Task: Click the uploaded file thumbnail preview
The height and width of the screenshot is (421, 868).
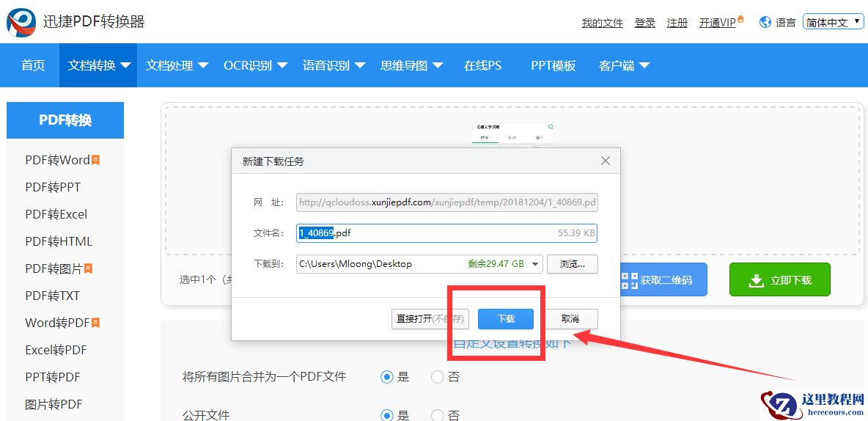Action: (512, 135)
